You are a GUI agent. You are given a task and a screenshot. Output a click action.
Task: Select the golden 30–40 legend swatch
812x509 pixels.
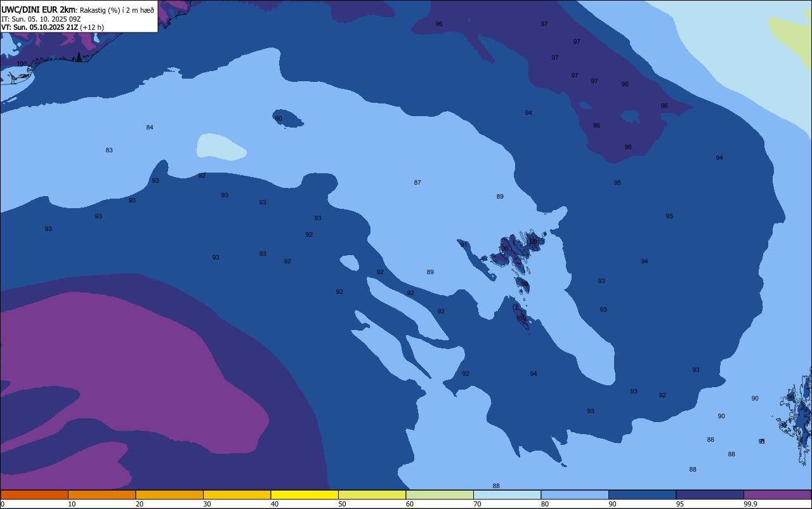pos(237,494)
